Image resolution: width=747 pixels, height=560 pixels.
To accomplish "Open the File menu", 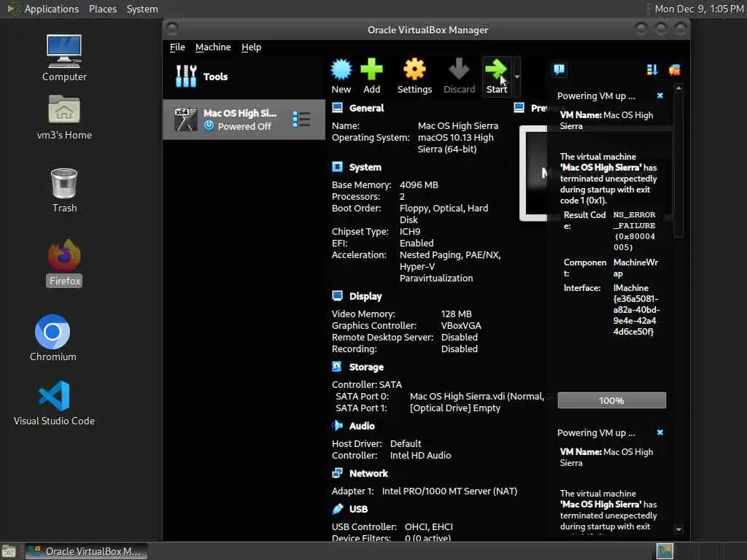I will (x=177, y=47).
